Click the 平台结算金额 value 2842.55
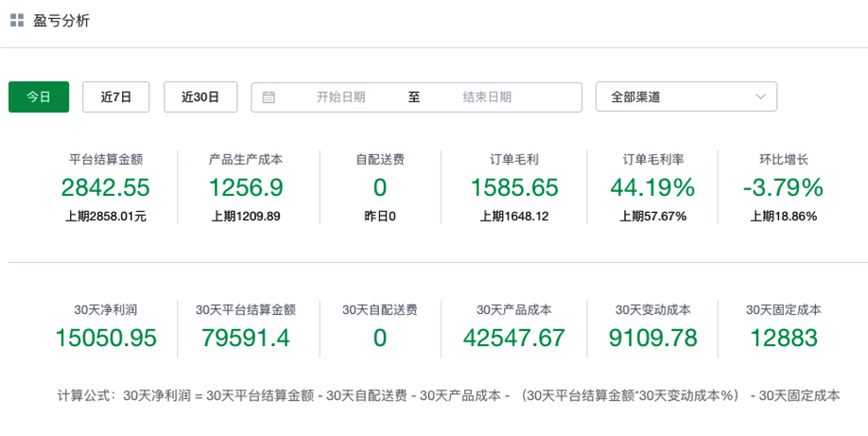The image size is (868, 436). 105,187
